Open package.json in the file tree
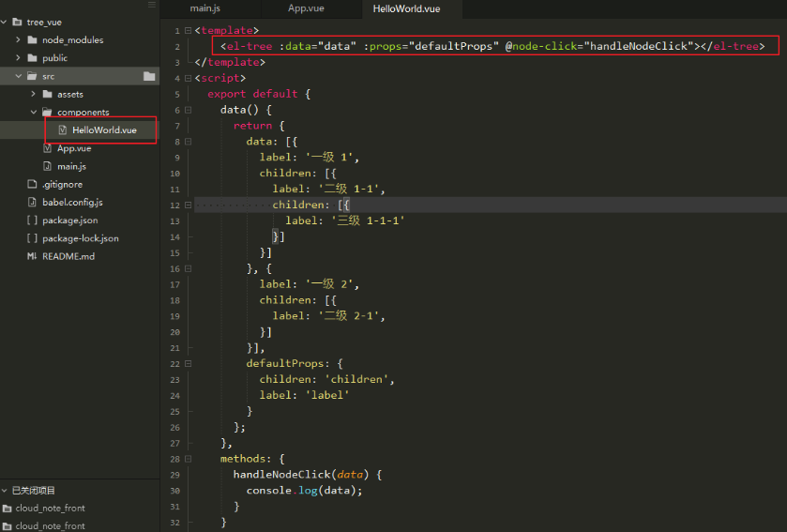Viewport: 787px width, 532px height. tap(69, 220)
